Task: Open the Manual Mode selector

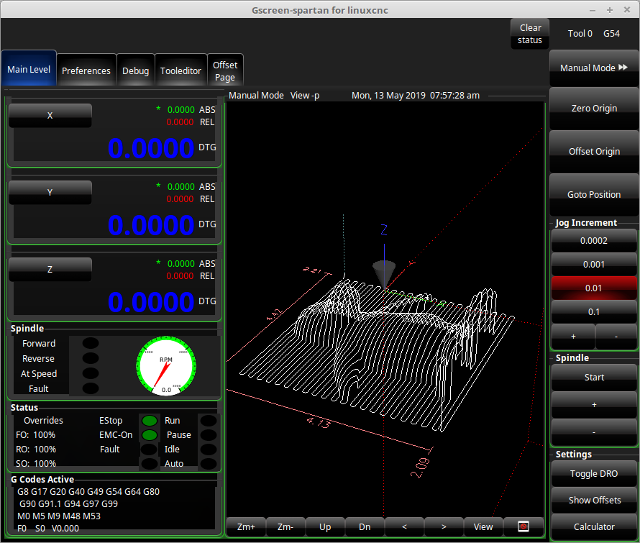Action: [x=594, y=68]
